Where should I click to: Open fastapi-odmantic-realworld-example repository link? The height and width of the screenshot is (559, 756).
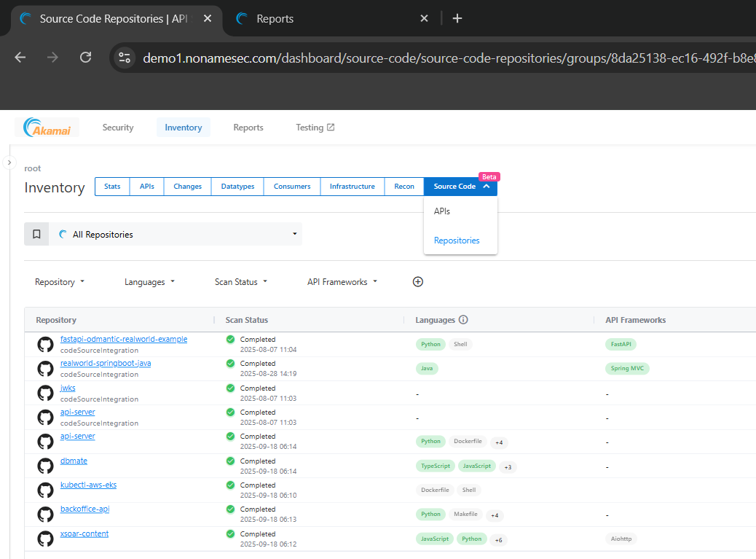(x=124, y=340)
